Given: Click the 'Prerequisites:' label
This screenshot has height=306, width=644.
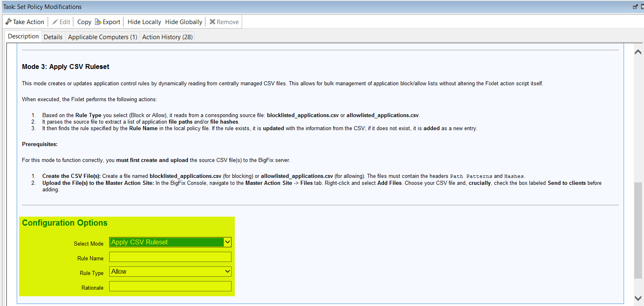Looking at the screenshot, I should point(40,144).
